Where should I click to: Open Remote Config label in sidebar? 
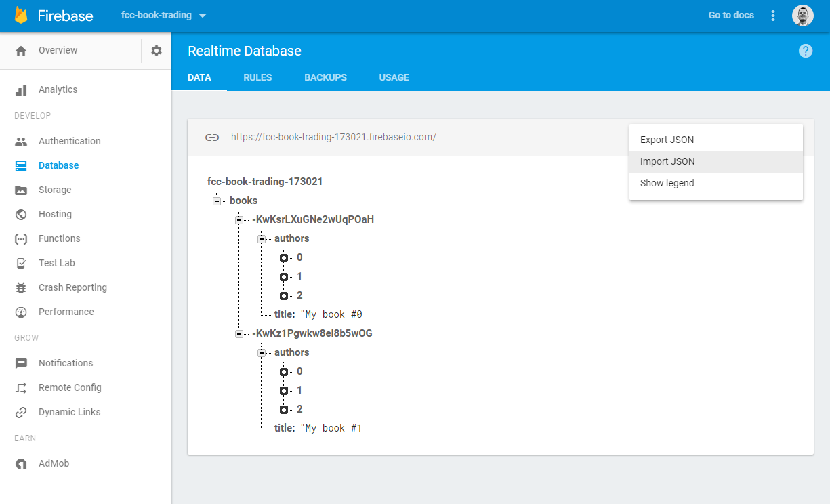tap(70, 387)
